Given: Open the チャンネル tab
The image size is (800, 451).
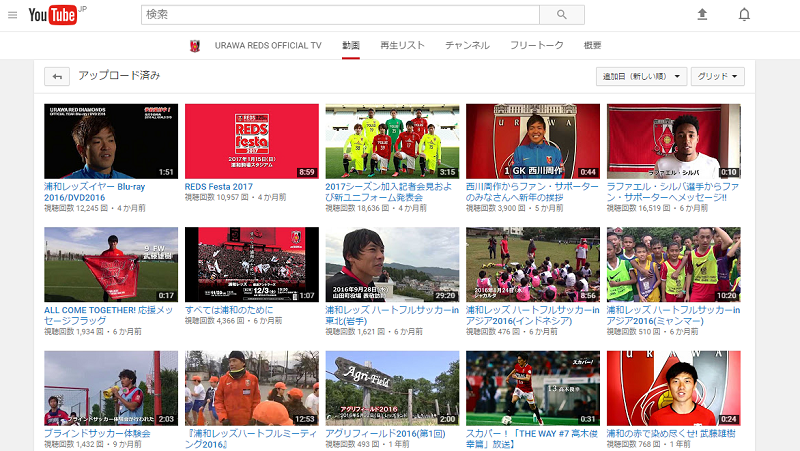Looking at the screenshot, I should tap(467, 45).
